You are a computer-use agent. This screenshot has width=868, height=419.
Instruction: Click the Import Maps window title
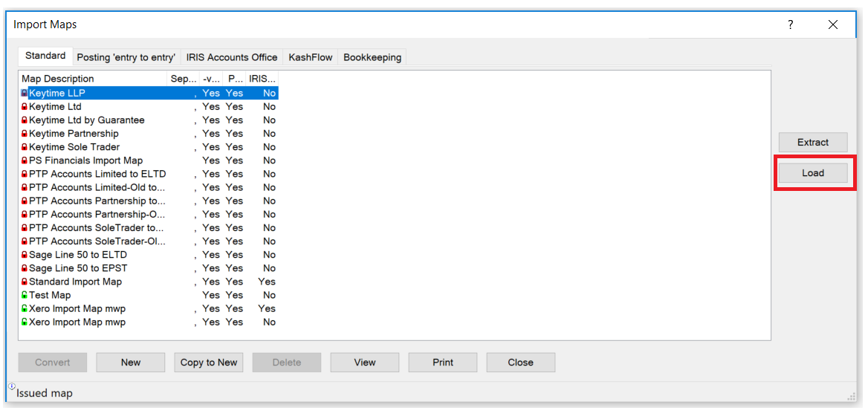click(x=45, y=25)
